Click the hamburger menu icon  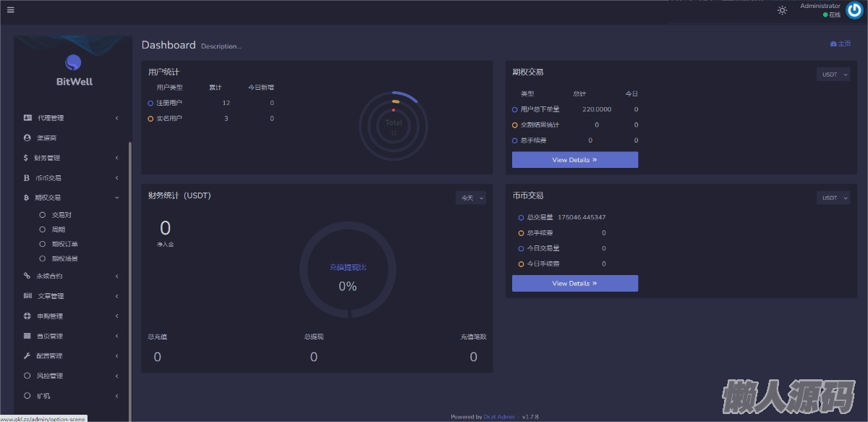(10, 10)
